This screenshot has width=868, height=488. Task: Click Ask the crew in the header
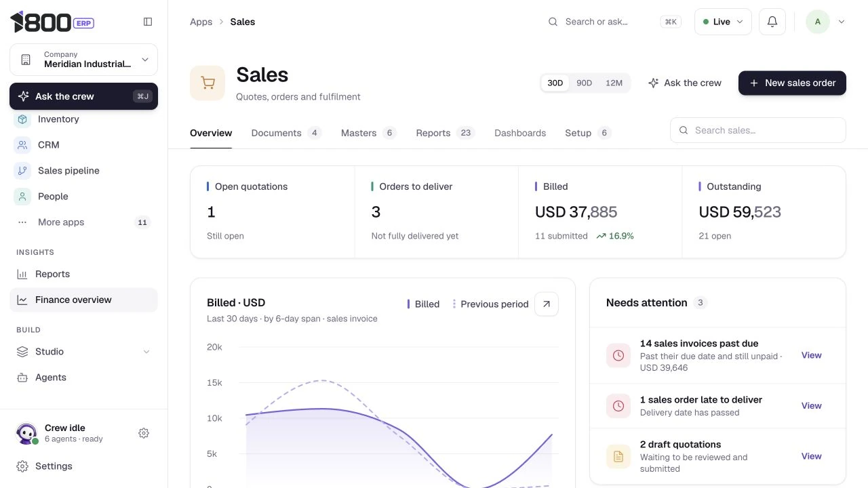coord(685,83)
